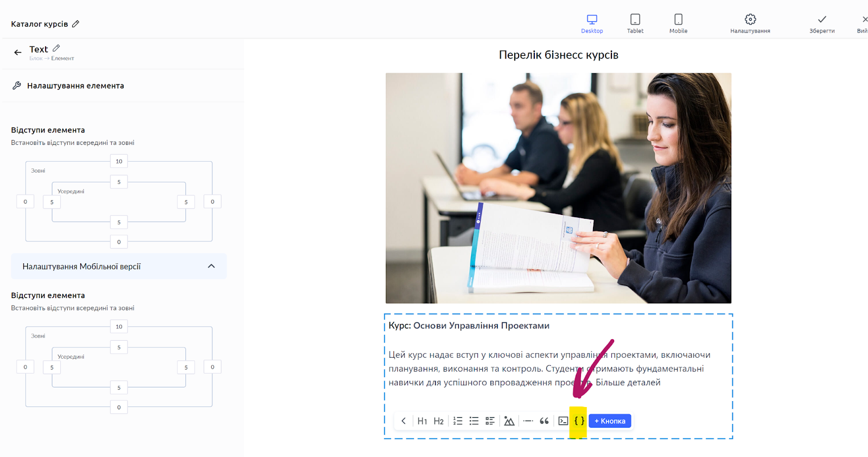Edit mobile inner left padding field
The width and height of the screenshot is (868, 457).
52,367
